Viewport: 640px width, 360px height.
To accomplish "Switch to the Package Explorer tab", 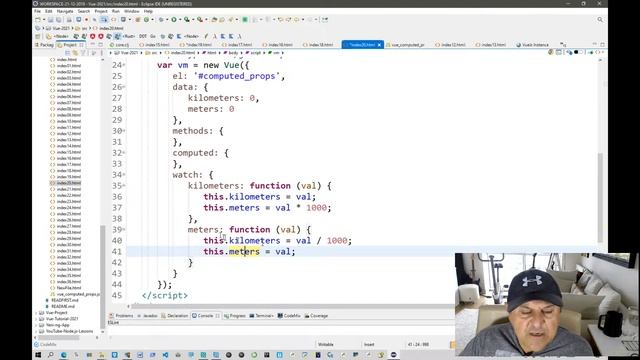I will (x=44, y=45).
